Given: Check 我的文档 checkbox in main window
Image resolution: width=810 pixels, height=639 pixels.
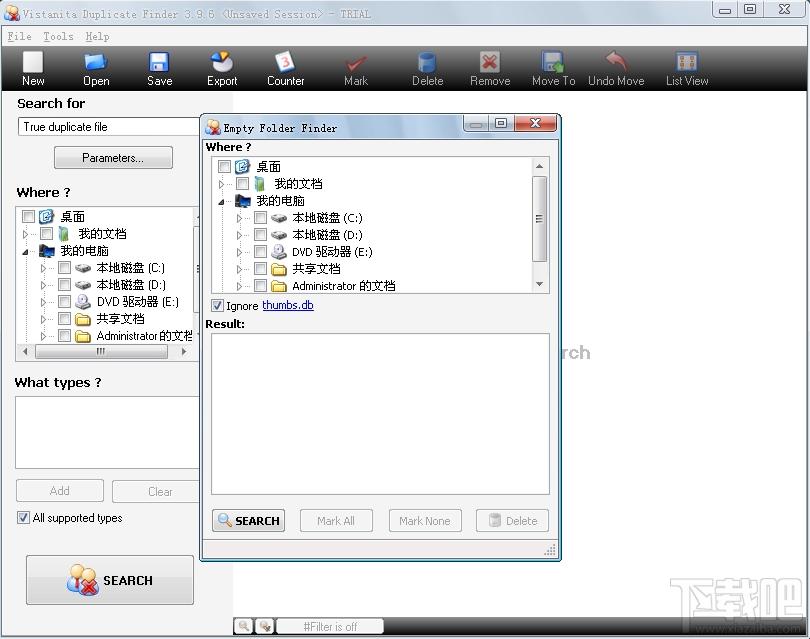Looking at the screenshot, I should [46, 233].
